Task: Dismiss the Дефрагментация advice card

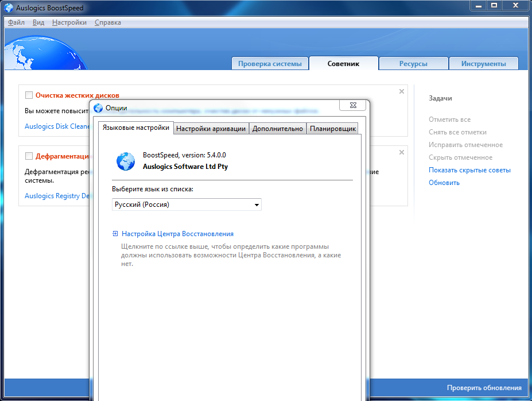Action: [402, 152]
